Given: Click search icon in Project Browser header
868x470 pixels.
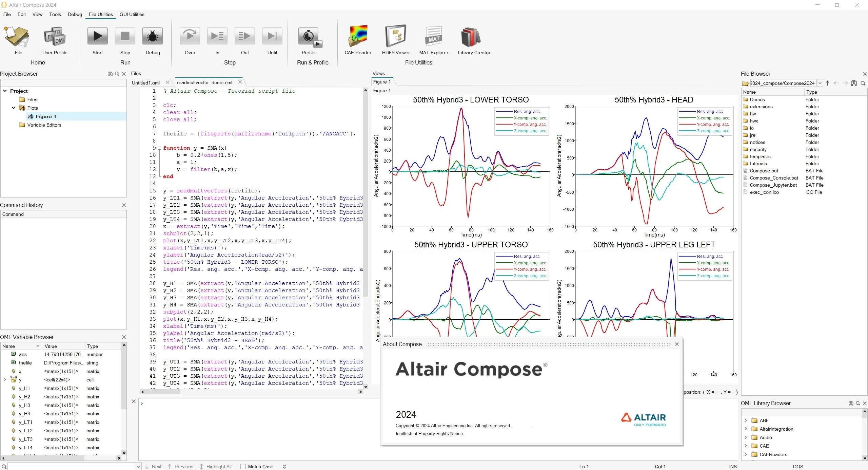Looking at the screenshot, I should [x=117, y=74].
